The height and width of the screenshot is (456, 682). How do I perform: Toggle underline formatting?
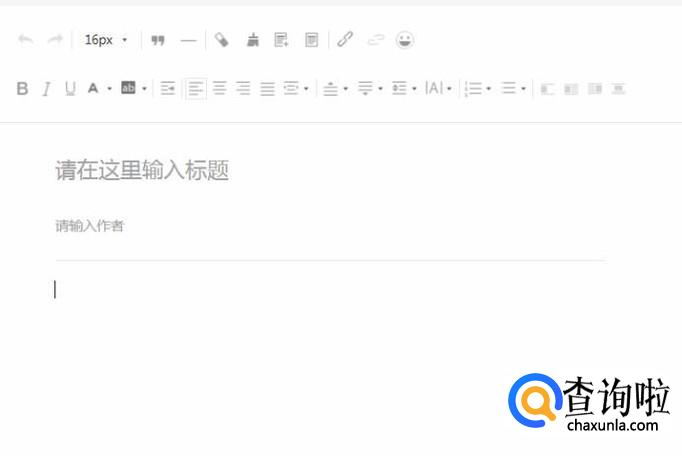(x=70, y=89)
